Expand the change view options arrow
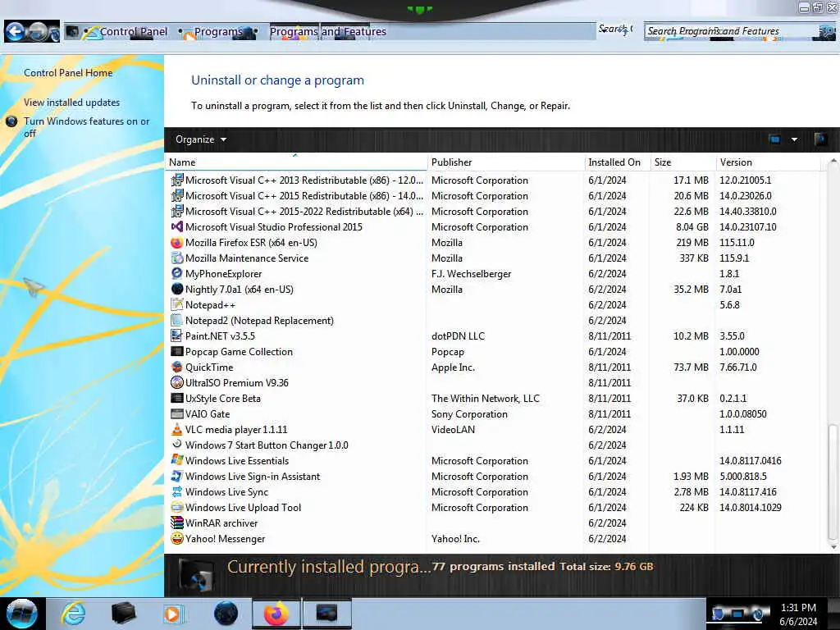The width and height of the screenshot is (840, 630). pyautogui.click(x=794, y=139)
